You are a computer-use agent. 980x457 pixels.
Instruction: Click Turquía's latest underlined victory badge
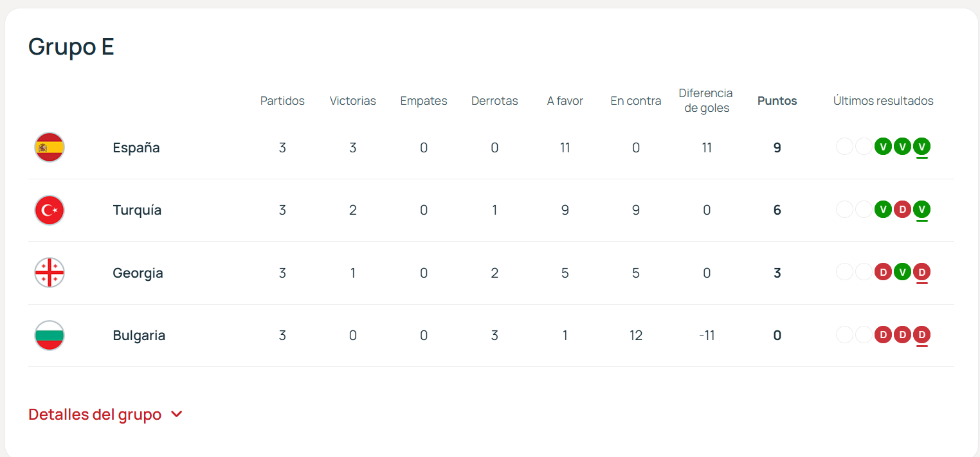coord(921,210)
